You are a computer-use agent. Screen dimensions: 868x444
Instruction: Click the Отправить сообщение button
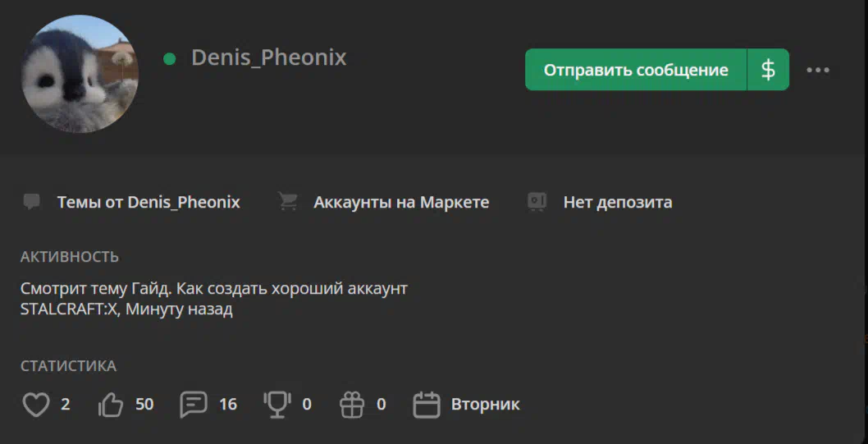click(636, 70)
